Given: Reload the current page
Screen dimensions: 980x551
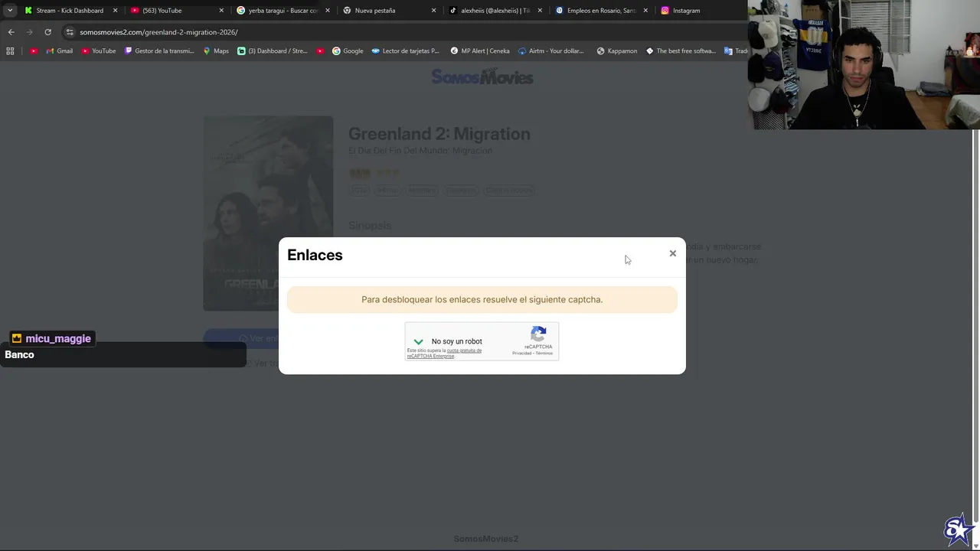Looking at the screenshot, I should click(47, 32).
